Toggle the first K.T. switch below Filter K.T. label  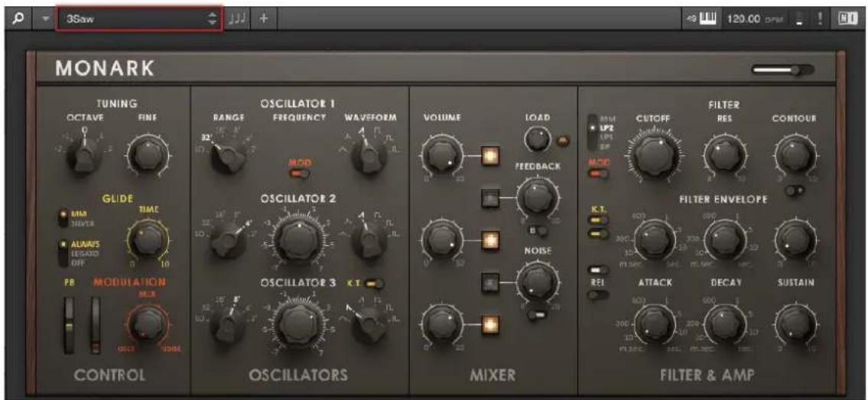pos(599,221)
